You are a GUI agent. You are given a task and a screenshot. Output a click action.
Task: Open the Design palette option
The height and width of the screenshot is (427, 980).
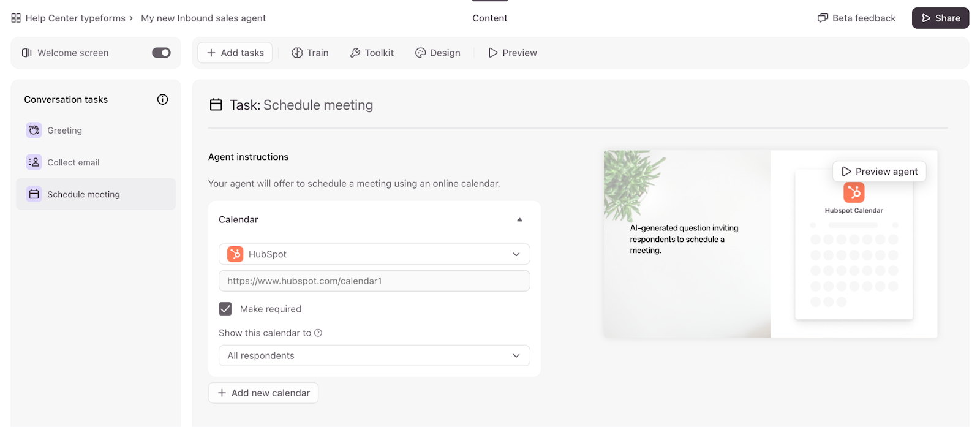(x=437, y=53)
